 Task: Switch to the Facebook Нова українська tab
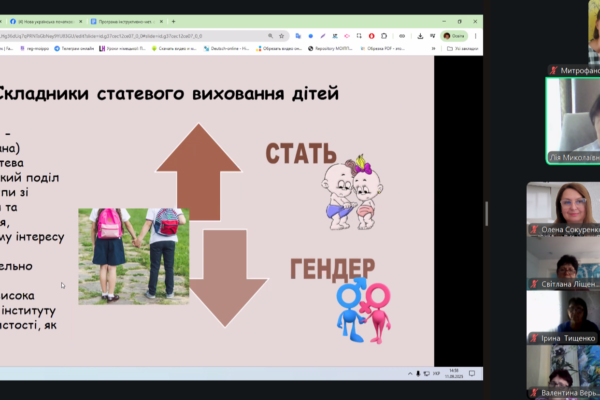click(45, 22)
